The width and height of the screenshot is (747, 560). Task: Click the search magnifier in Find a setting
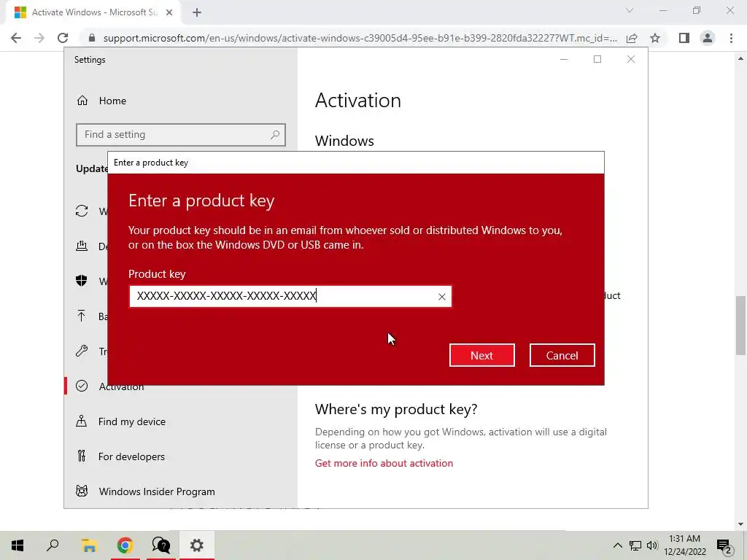[x=275, y=135]
